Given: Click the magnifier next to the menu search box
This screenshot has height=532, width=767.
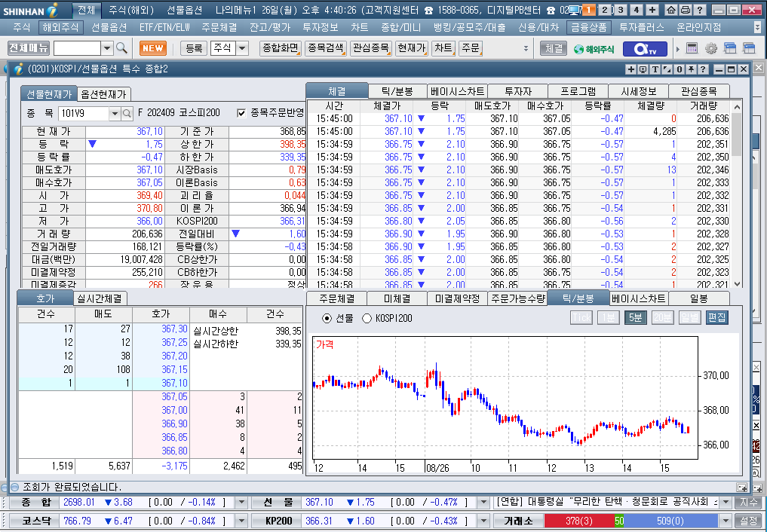Looking at the screenshot, I should pyautogui.click(x=122, y=48).
